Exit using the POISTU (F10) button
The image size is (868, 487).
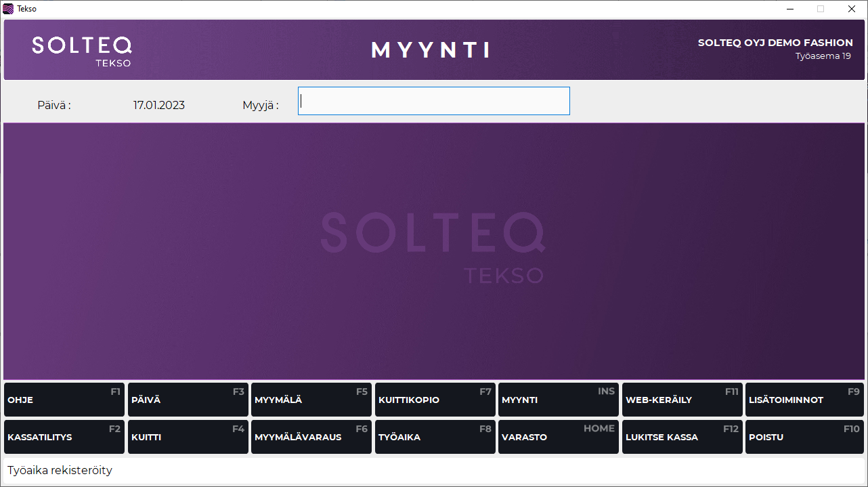805,437
